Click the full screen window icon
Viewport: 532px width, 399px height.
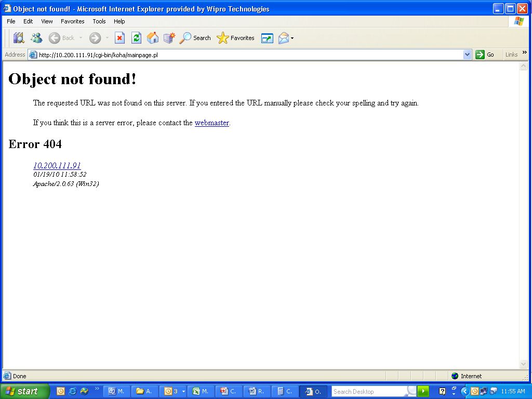click(267, 38)
